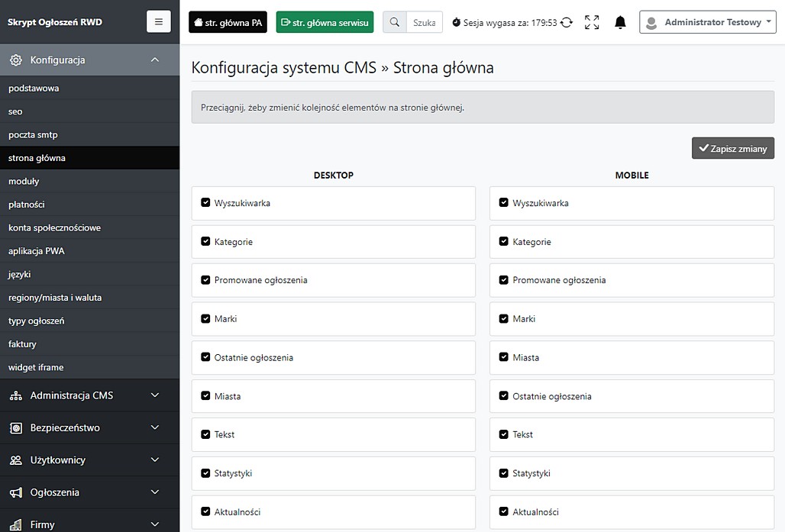Viewport: 785px width, 532px height.
Task: Refresh session timer icon
Action: (x=567, y=23)
